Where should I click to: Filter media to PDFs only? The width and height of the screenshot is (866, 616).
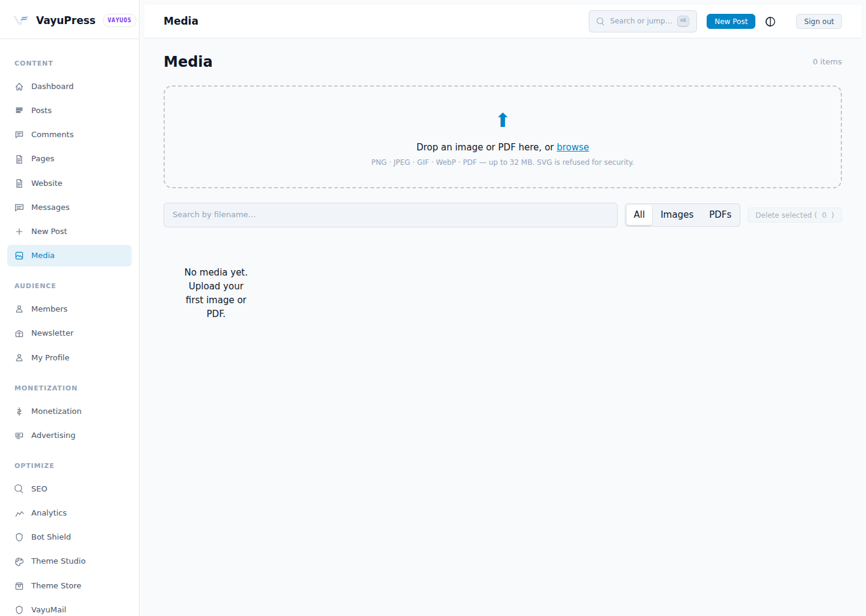point(720,215)
